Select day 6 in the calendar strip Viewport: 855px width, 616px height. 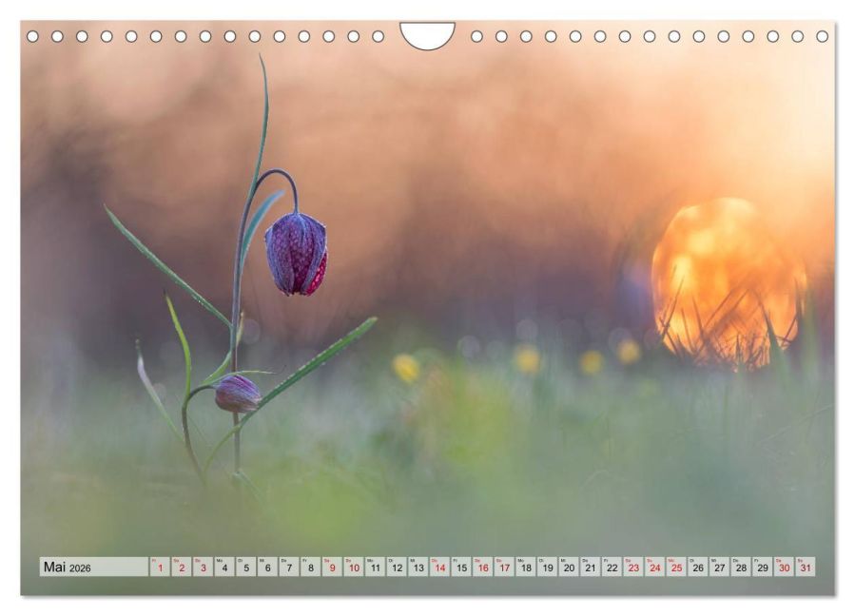tap(268, 567)
